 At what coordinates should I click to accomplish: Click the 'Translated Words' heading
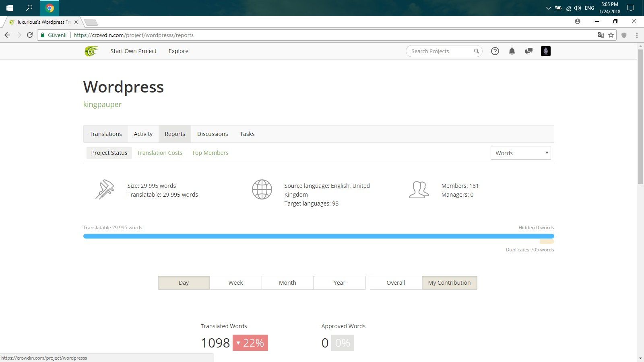click(x=224, y=326)
